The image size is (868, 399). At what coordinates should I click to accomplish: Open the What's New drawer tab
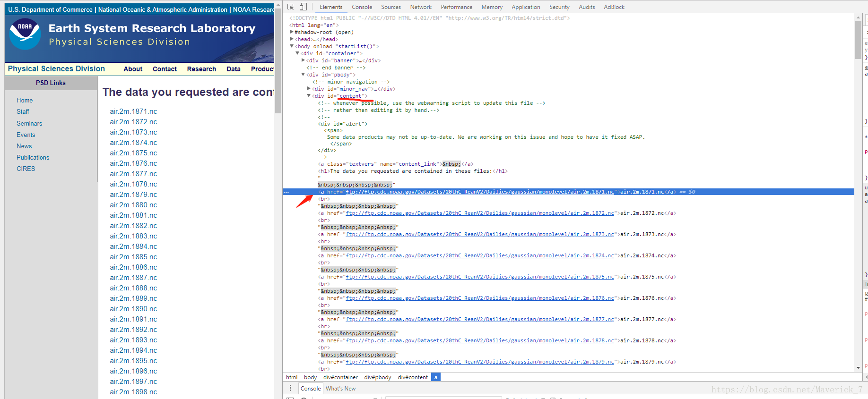coord(340,389)
